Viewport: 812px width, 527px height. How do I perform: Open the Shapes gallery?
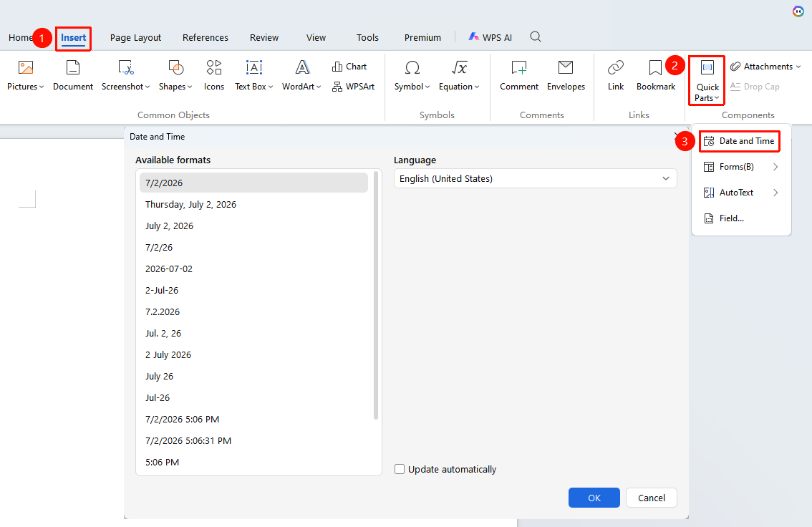click(x=175, y=75)
